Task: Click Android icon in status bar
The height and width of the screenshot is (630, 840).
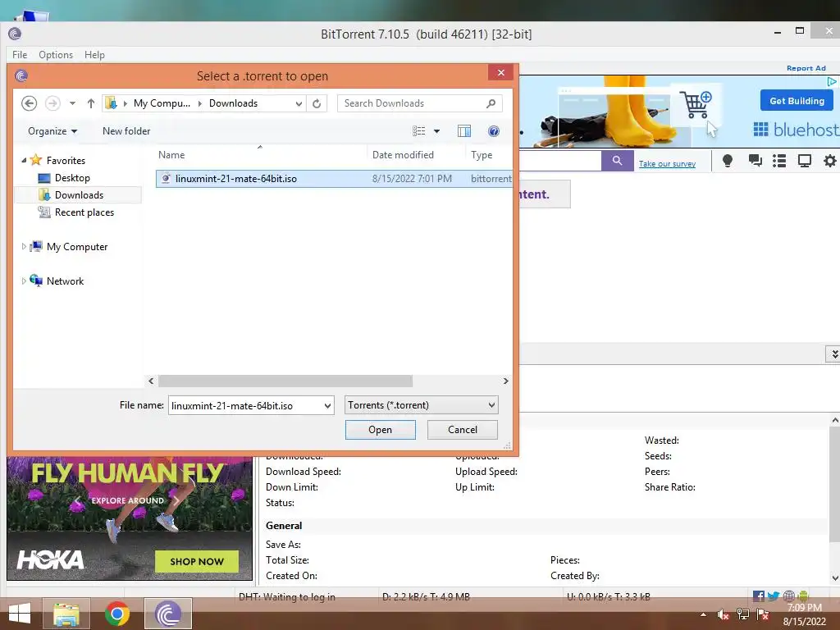Action: 802,596
